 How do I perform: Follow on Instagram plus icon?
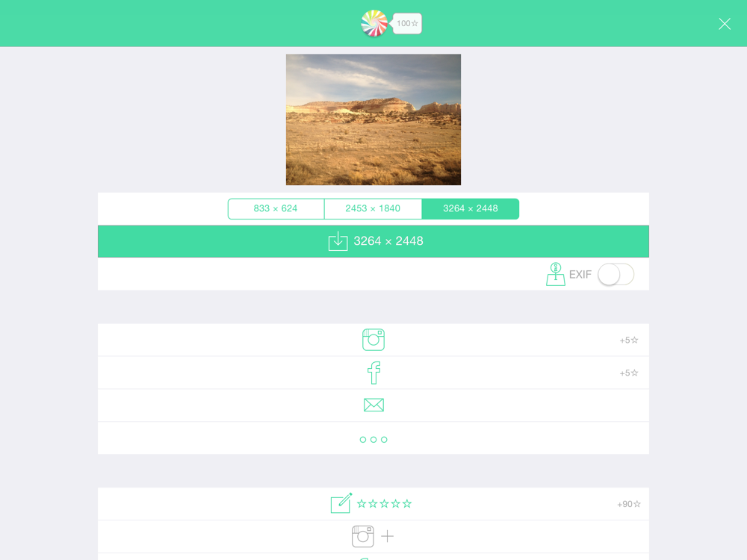[x=387, y=536]
